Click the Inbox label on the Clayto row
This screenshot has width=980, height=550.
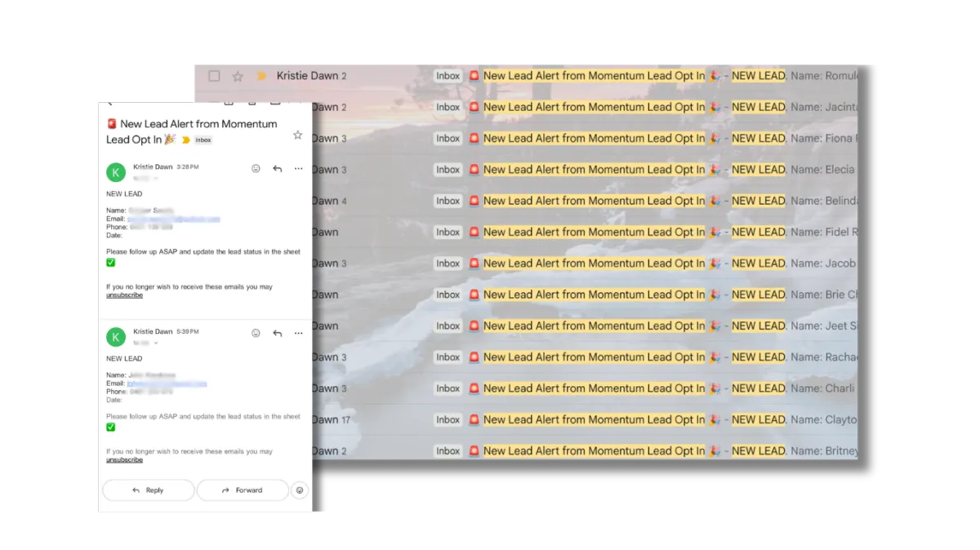448,419
